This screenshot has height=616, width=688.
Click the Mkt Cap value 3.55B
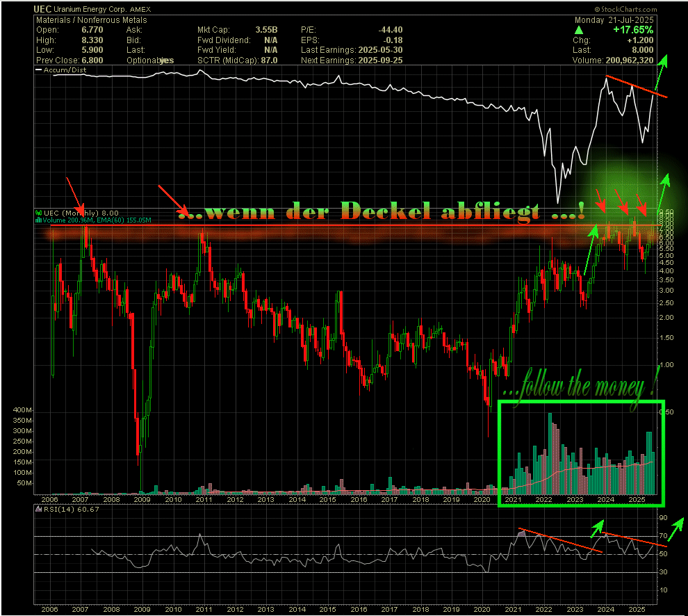pos(266,30)
